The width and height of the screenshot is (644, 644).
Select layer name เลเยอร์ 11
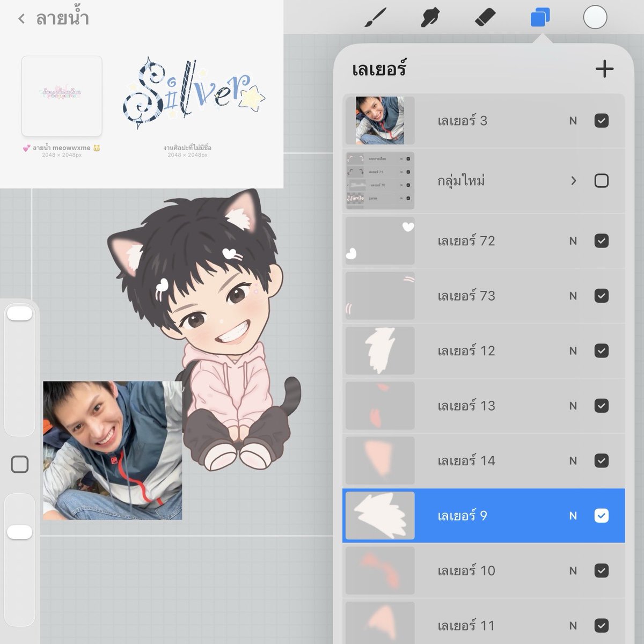[466, 625]
